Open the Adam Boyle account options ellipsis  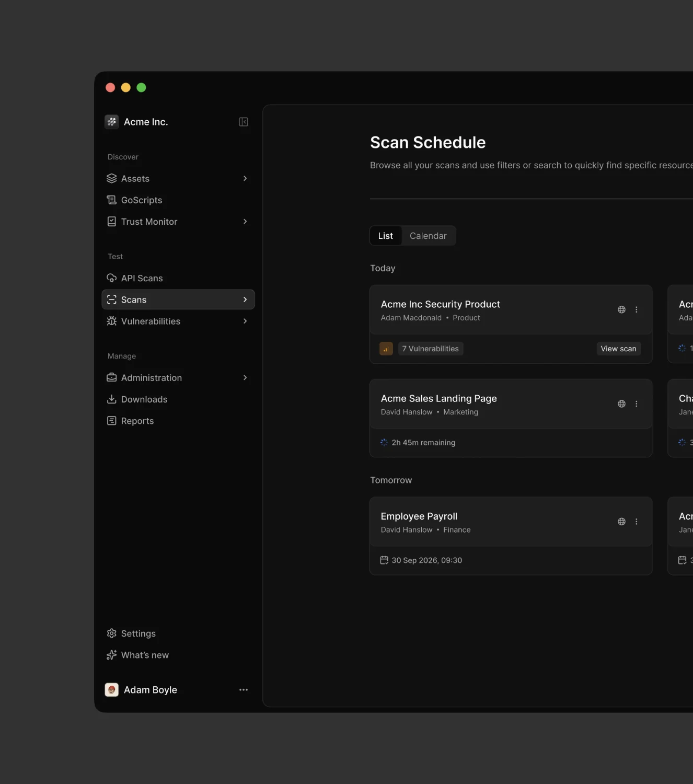pos(244,690)
